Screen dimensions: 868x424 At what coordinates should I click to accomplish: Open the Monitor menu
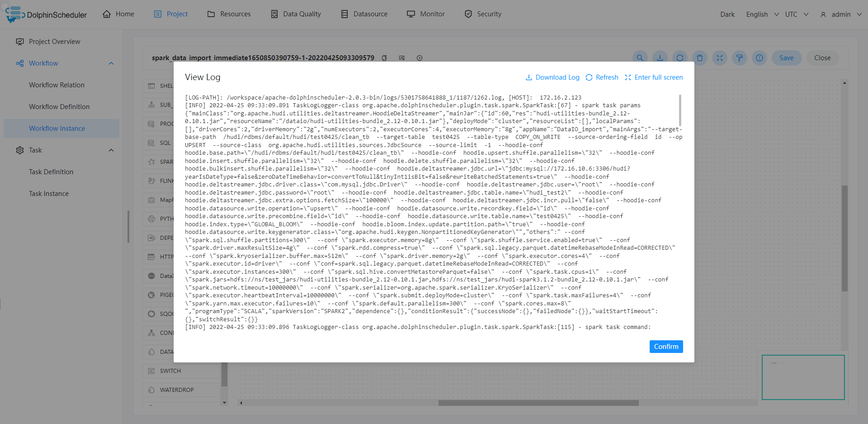(426, 14)
